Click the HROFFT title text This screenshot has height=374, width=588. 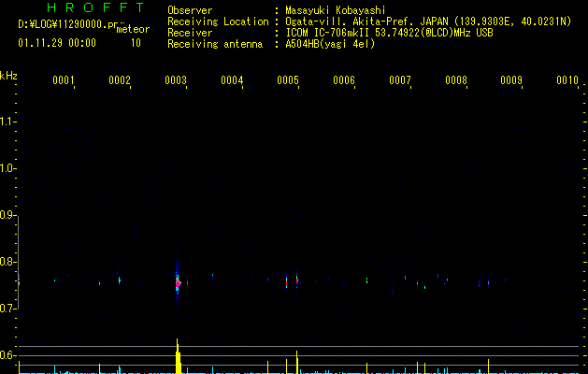click(96, 7)
